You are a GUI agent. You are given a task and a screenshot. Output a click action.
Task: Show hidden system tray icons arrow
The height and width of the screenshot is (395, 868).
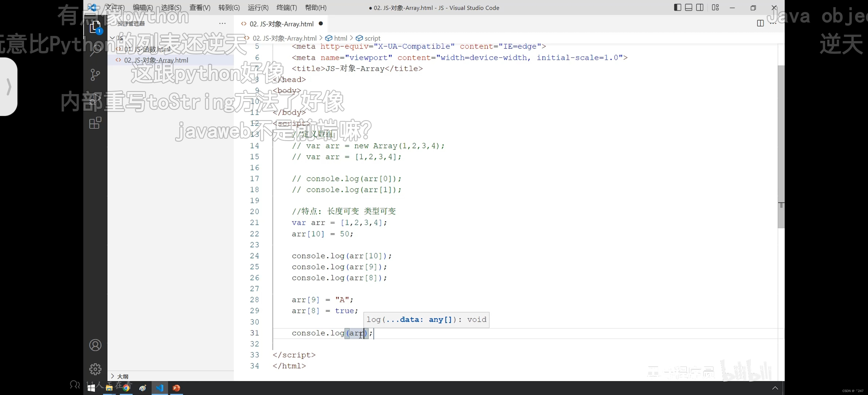click(x=775, y=388)
